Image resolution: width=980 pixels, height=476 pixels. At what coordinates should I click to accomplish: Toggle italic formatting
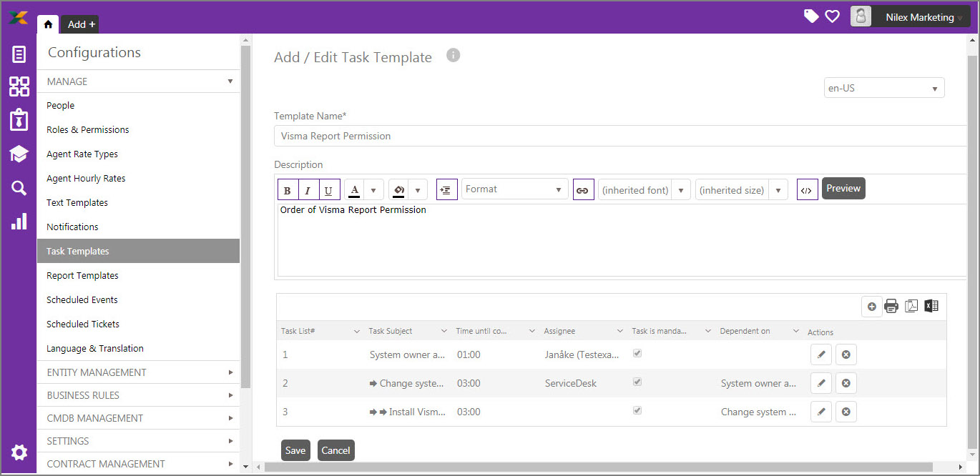pyautogui.click(x=308, y=190)
